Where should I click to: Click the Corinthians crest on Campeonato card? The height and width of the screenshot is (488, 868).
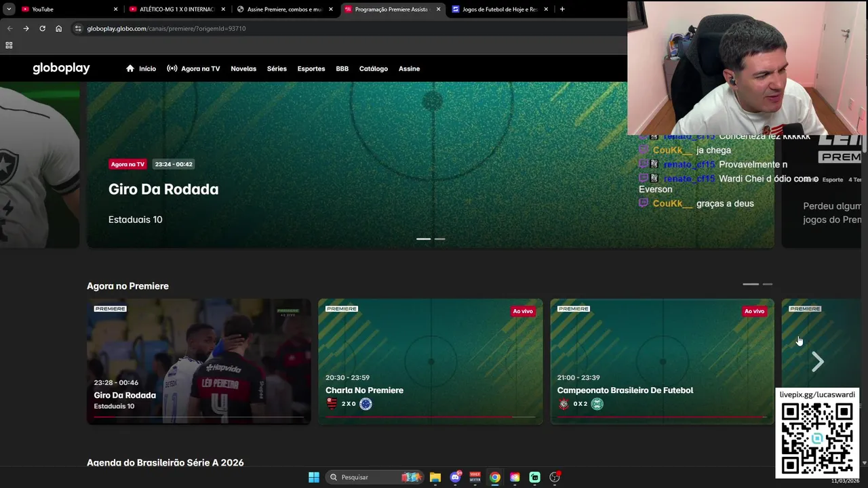tap(564, 404)
